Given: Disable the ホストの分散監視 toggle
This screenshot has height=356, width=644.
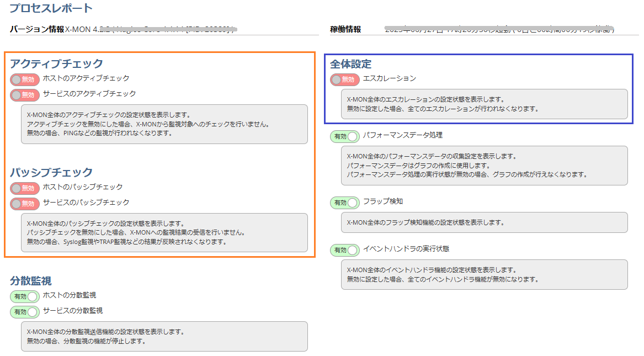Looking at the screenshot, I should coord(25,296).
